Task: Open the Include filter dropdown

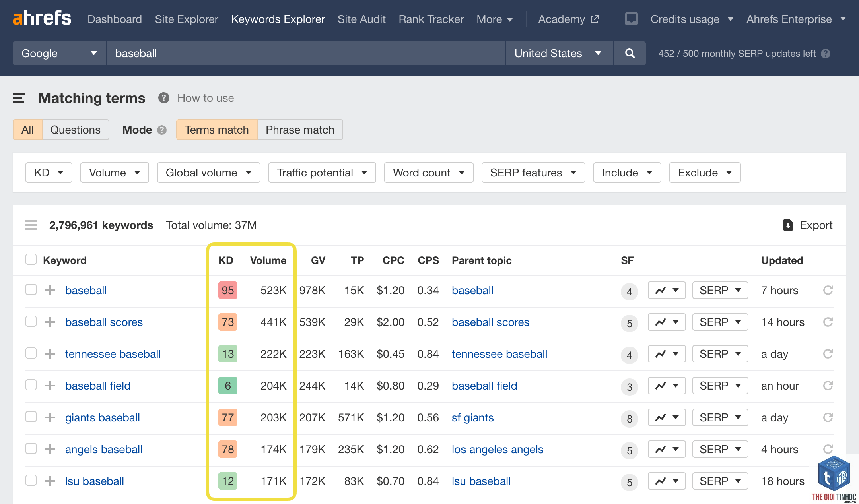Action: coord(627,173)
